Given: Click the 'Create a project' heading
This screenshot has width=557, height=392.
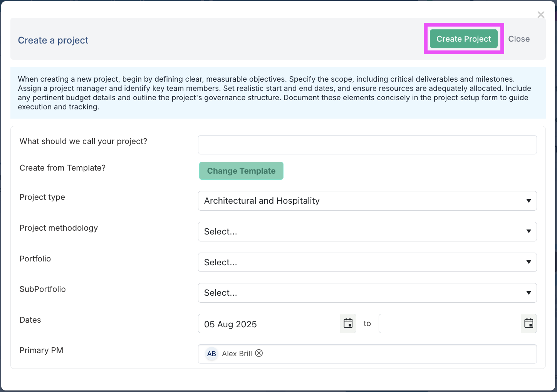Looking at the screenshot, I should 53,40.
